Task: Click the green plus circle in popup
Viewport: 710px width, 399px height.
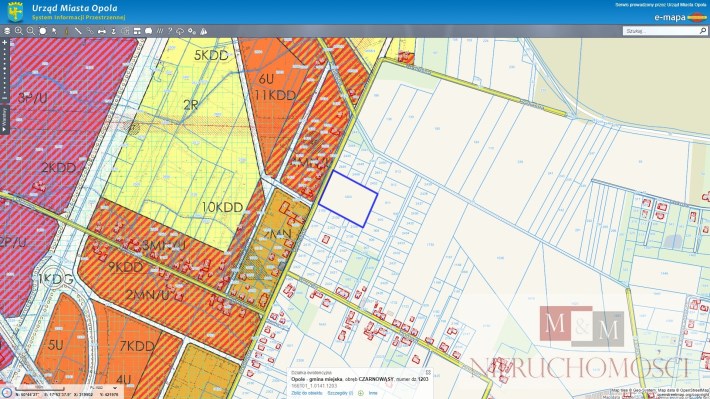Action: (360, 393)
